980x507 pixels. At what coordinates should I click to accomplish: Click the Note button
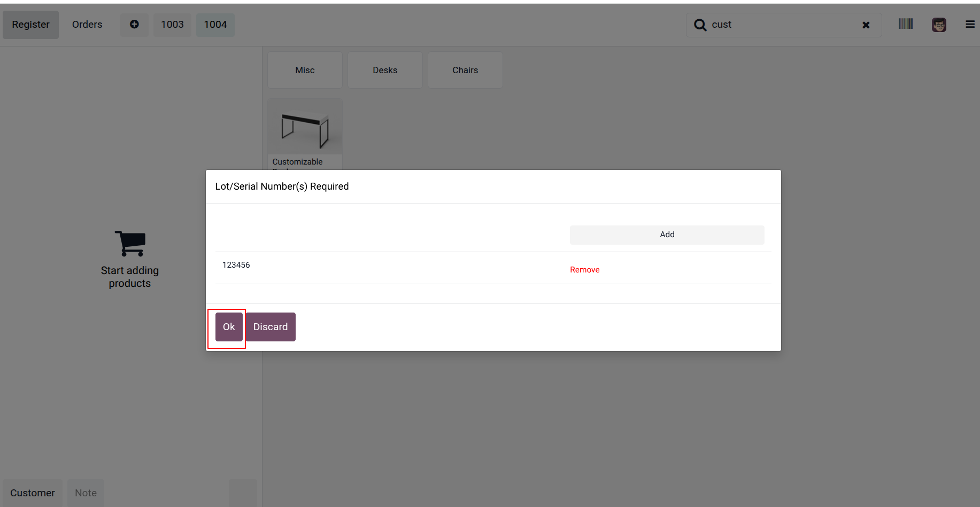click(x=86, y=493)
